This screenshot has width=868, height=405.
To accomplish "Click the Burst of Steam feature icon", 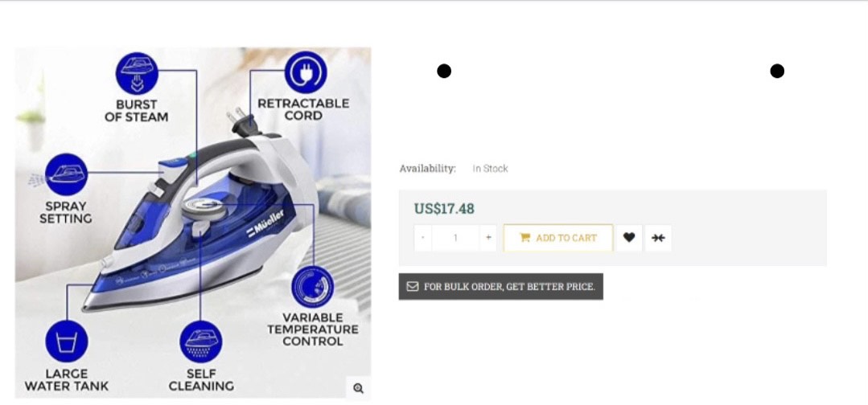I will (137, 74).
